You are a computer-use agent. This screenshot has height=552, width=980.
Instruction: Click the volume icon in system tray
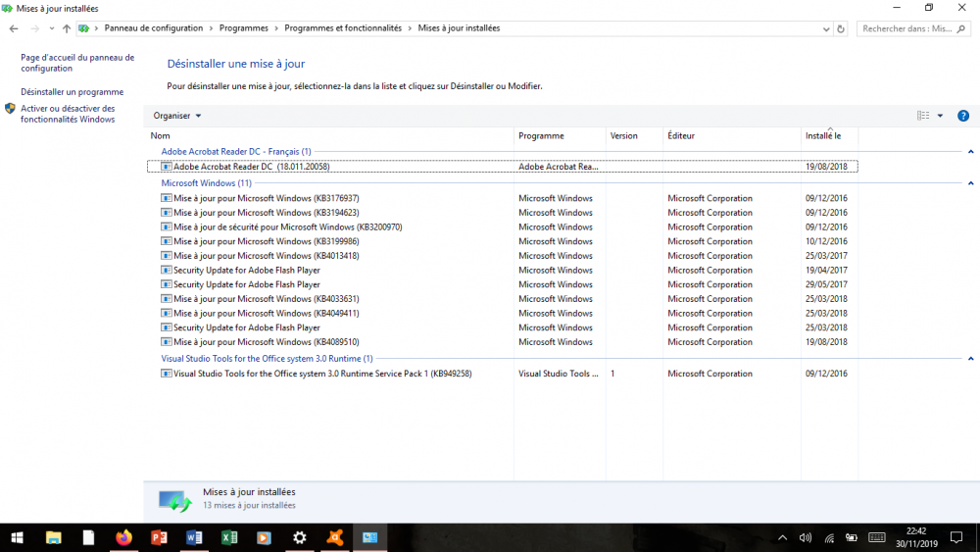806,537
